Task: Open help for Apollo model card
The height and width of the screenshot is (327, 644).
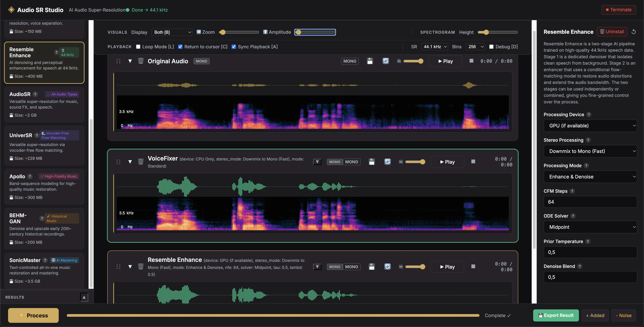Action: [x=30, y=176]
